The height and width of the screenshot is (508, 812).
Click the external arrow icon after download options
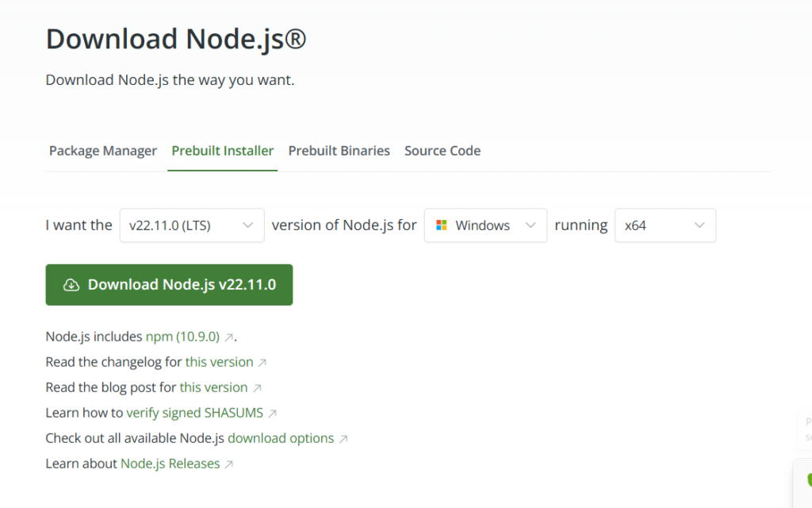click(343, 439)
